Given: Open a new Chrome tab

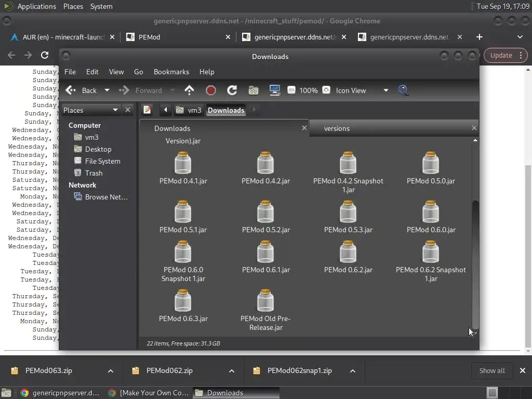Looking at the screenshot, I should [480, 37].
